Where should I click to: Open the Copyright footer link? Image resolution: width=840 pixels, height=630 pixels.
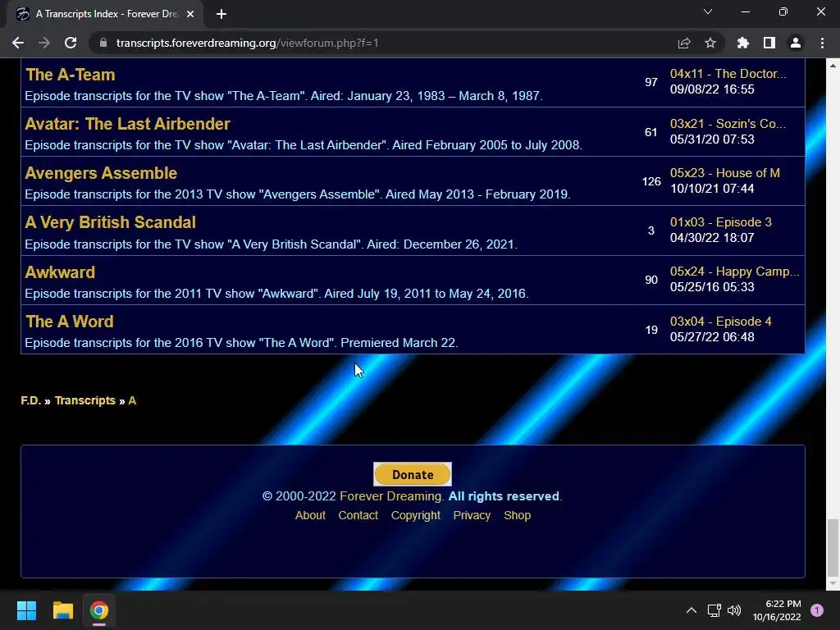416,515
